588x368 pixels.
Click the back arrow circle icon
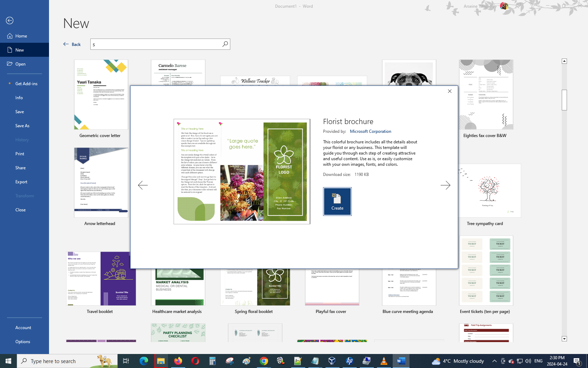pyautogui.click(x=10, y=21)
